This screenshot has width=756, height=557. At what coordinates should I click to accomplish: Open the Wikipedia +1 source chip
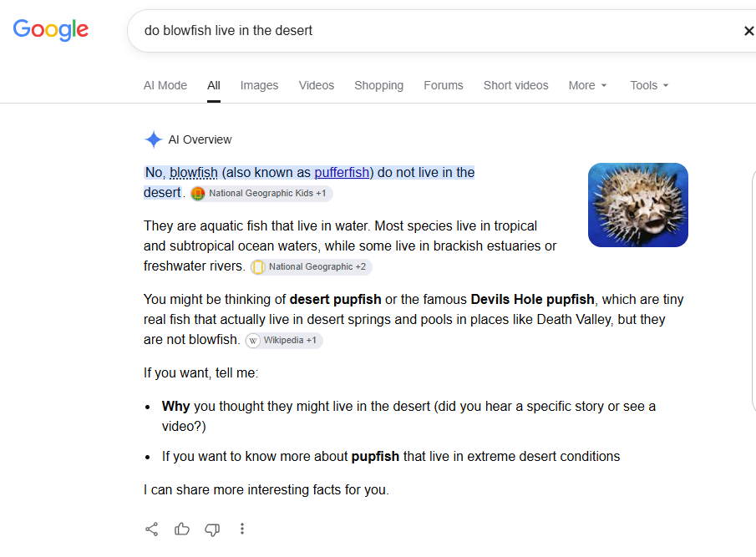pos(284,340)
